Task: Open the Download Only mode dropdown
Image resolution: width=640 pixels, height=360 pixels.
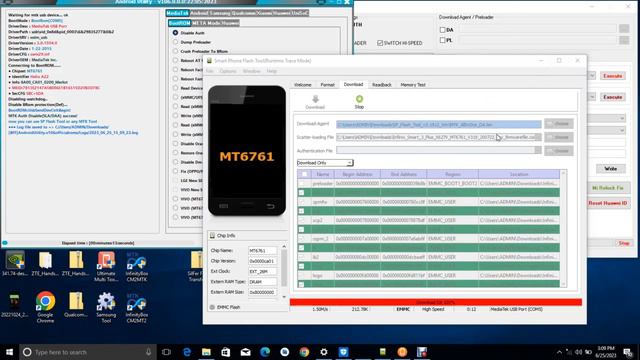Action: tap(325, 163)
